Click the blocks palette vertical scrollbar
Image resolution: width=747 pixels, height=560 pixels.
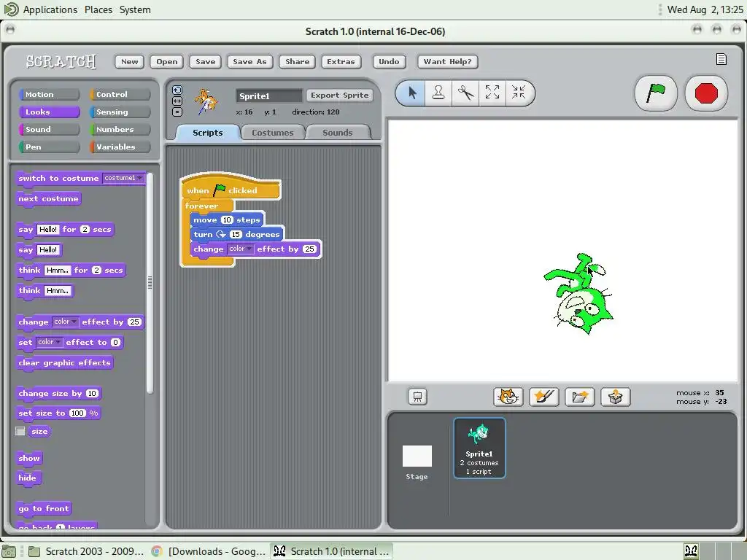pos(150,283)
